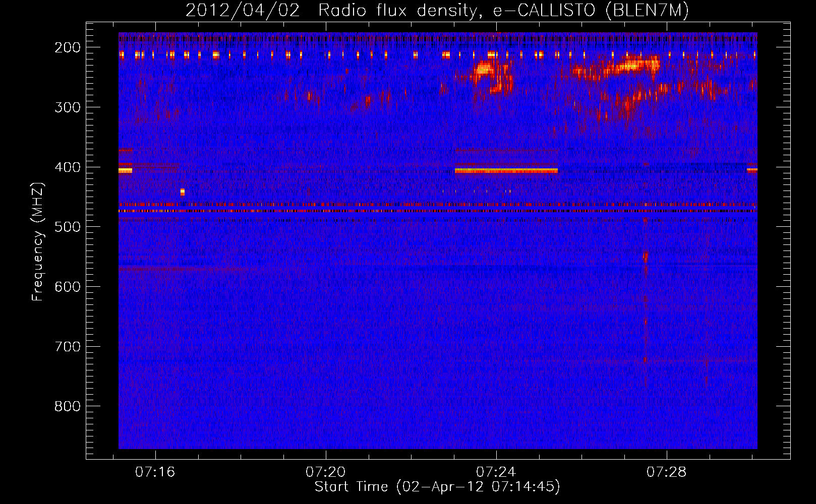Select the "Frequency (MHZ)" axis label
The height and width of the screenshot is (504, 816).
38,241
